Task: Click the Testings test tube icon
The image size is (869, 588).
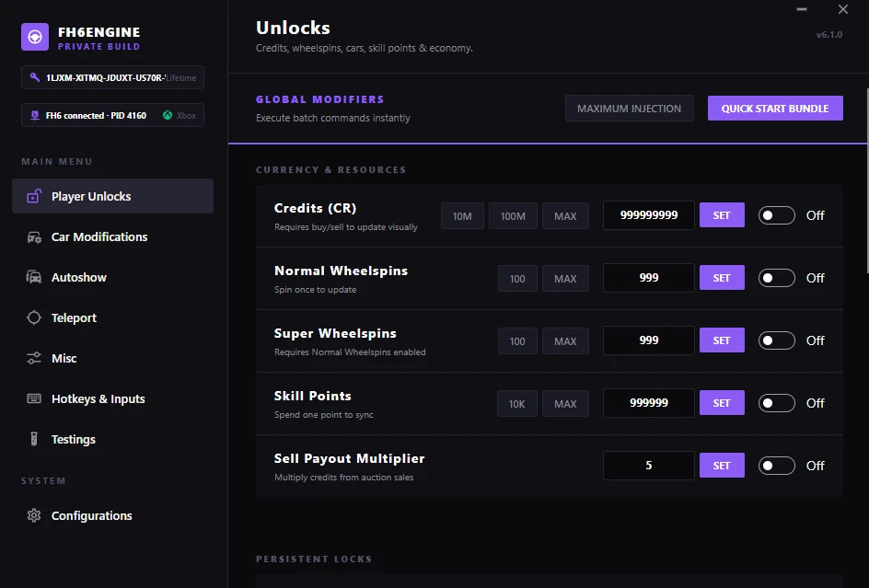Action: point(34,439)
